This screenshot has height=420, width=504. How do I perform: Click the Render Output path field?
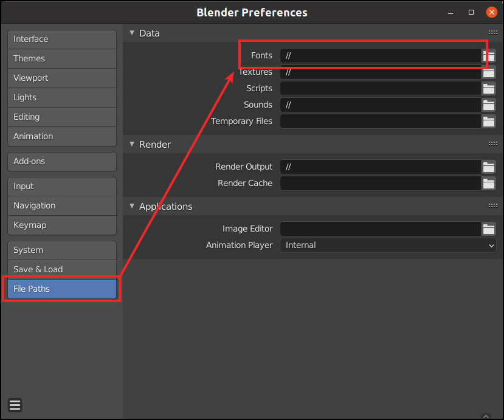click(x=381, y=167)
